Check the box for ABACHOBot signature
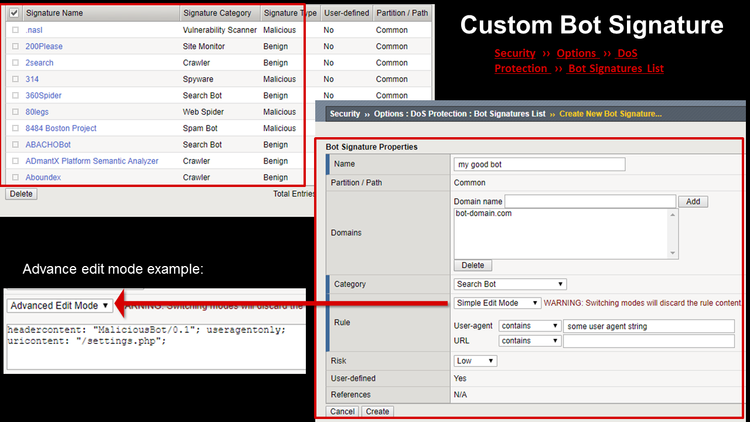Viewport: 750px width, 422px height. (15, 144)
